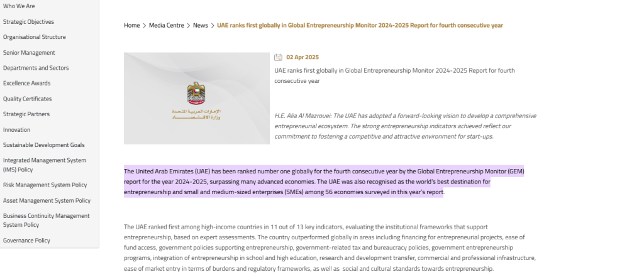Screen dimensions: 644x277
Task: Select Strategic Objectives in sidebar
Action: coord(28,22)
